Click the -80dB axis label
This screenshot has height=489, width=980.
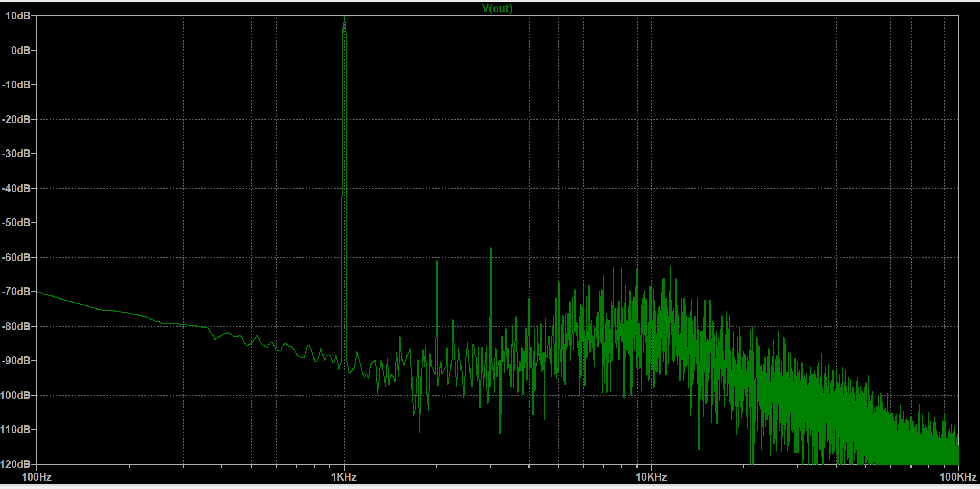tap(16, 326)
